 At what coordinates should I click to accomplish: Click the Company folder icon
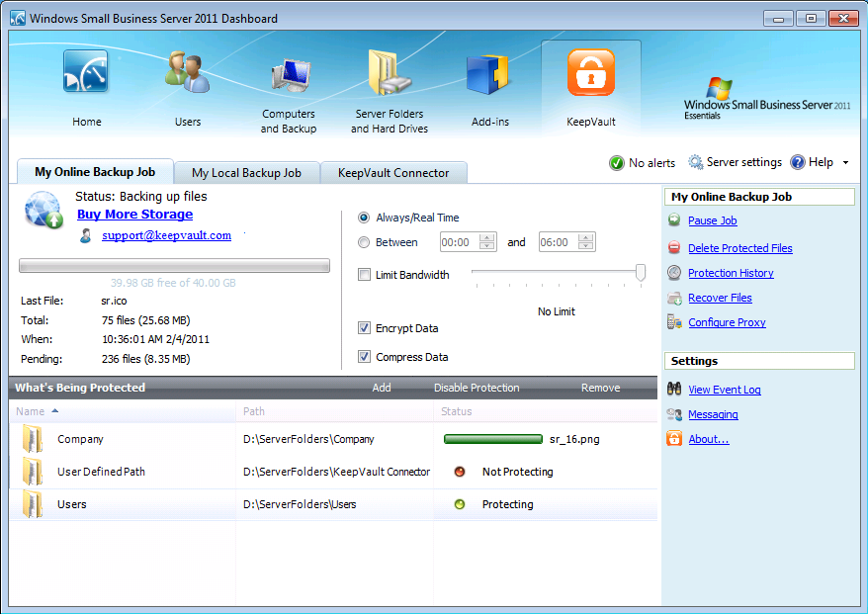(x=33, y=439)
